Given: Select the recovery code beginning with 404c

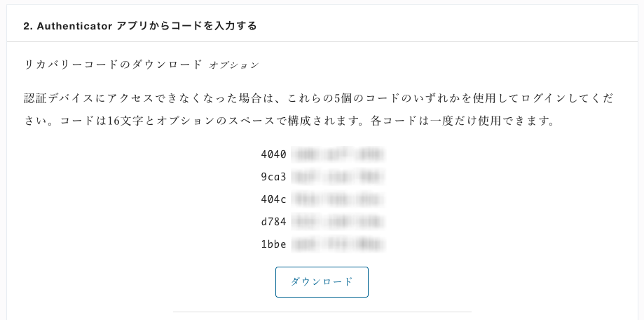Looking at the screenshot, I should pyautogui.click(x=322, y=199).
